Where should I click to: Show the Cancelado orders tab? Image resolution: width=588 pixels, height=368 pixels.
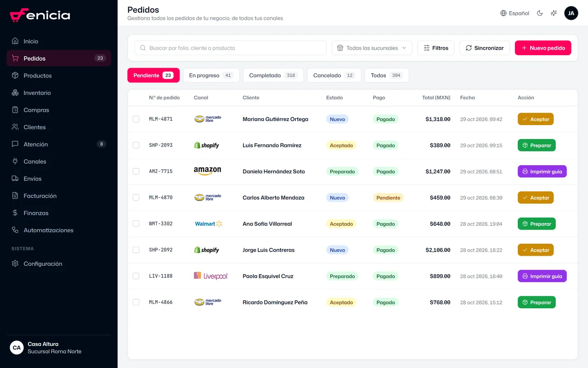(334, 75)
